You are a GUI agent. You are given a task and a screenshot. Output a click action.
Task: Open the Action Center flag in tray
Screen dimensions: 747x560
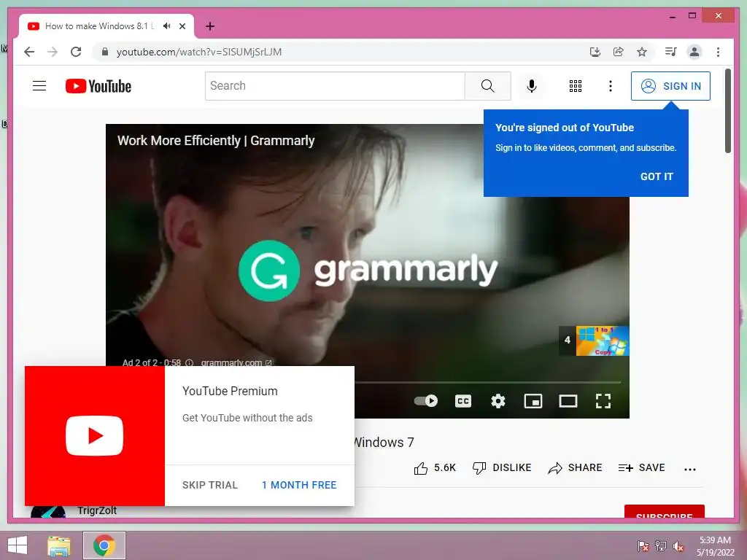click(x=643, y=546)
